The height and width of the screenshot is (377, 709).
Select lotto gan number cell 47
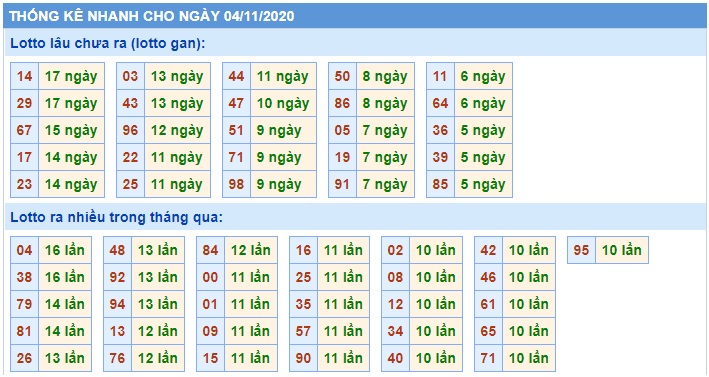pyautogui.click(x=236, y=104)
